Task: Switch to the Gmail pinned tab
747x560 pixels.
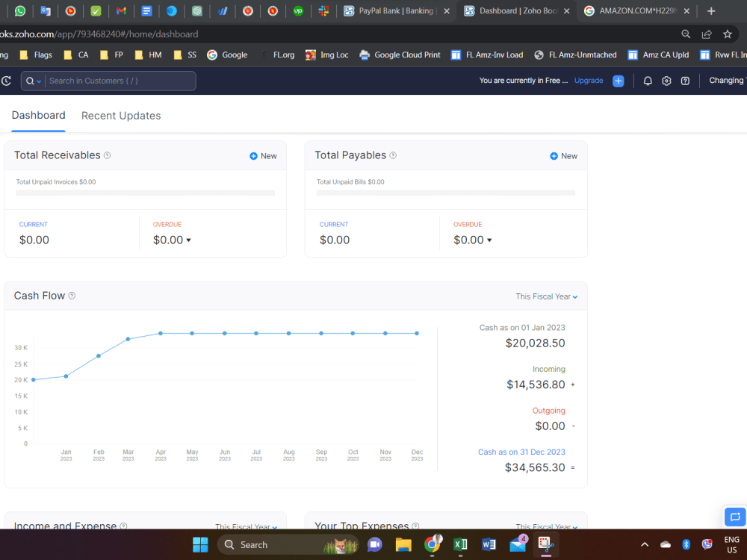Action: [121, 10]
